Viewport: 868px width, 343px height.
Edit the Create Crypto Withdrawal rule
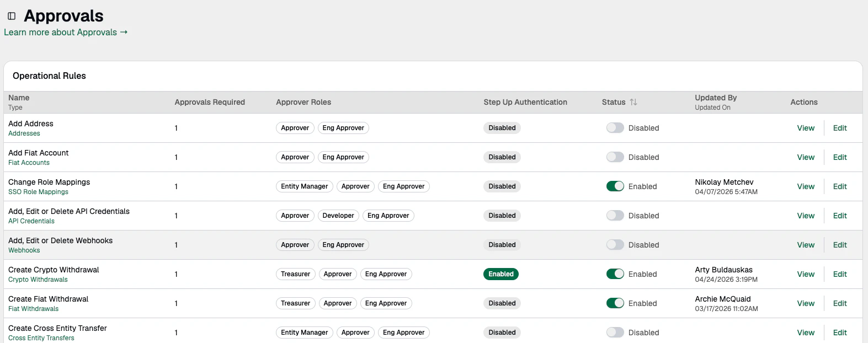click(840, 274)
